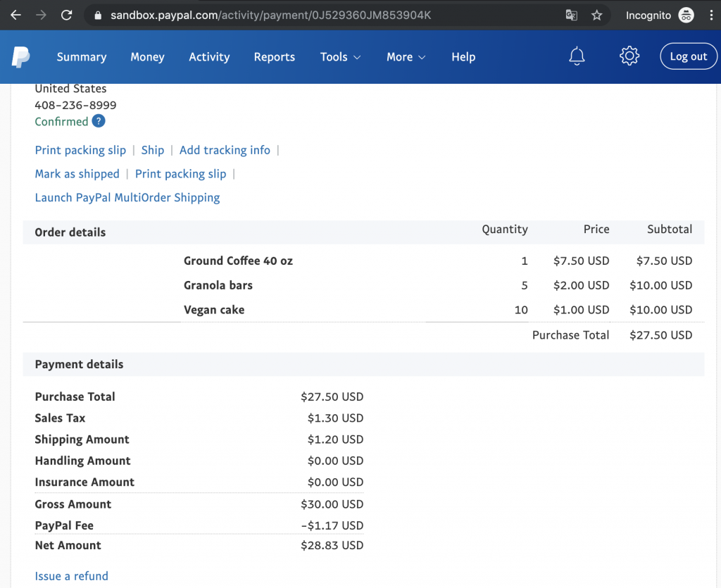Image resolution: width=721 pixels, height=588 pixels.
Task: Click the PayPal Fee -$1.17 USD value
Action: pos(332,525)
